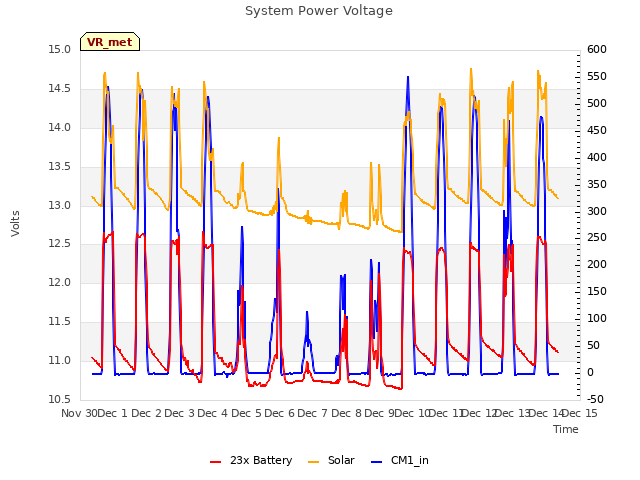640x480 pixels.
Task: Click the 300 right axis value
Action: (597, 211)
